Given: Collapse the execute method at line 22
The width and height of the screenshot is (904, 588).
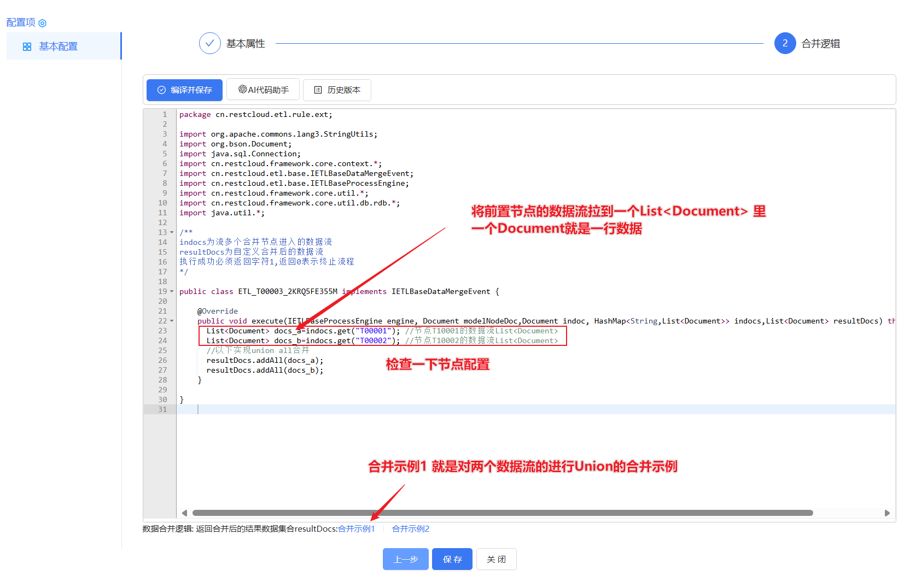Looking at the screenshot, I should [172, 321].
